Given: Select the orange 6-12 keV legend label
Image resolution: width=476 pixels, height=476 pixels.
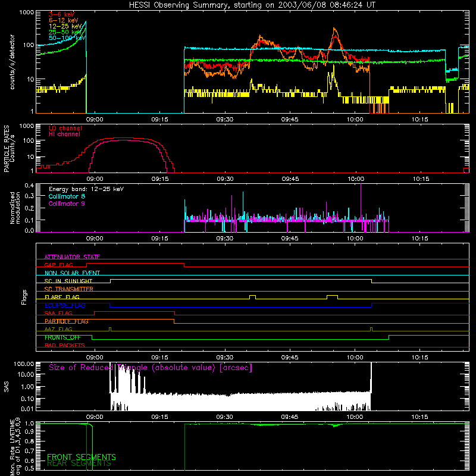Looking at the screenshot, I should click(x=64, y=20).
